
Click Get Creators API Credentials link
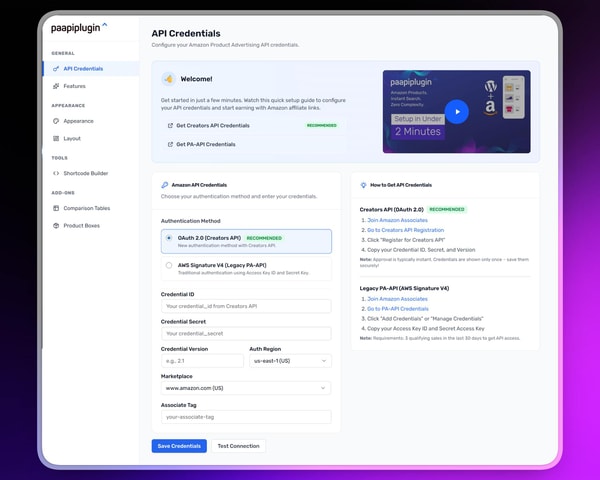(x=213, y=126)
